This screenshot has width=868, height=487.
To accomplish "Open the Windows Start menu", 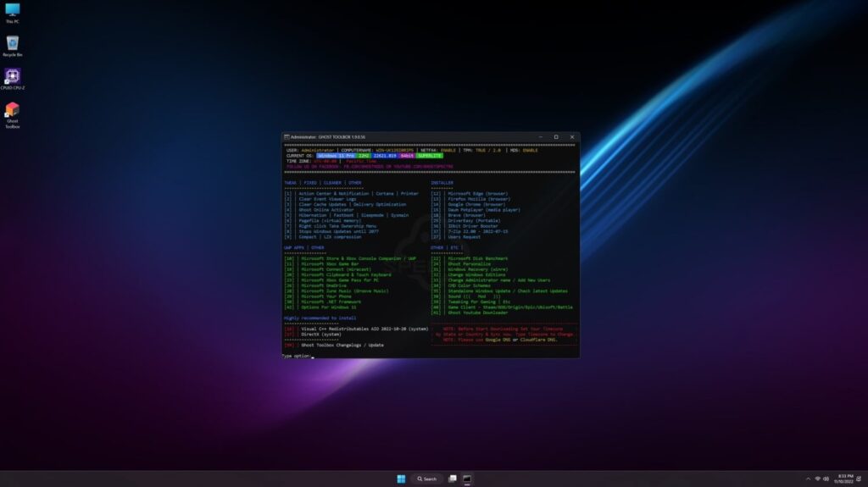I will pyautogui.click(x=401, y=479).
